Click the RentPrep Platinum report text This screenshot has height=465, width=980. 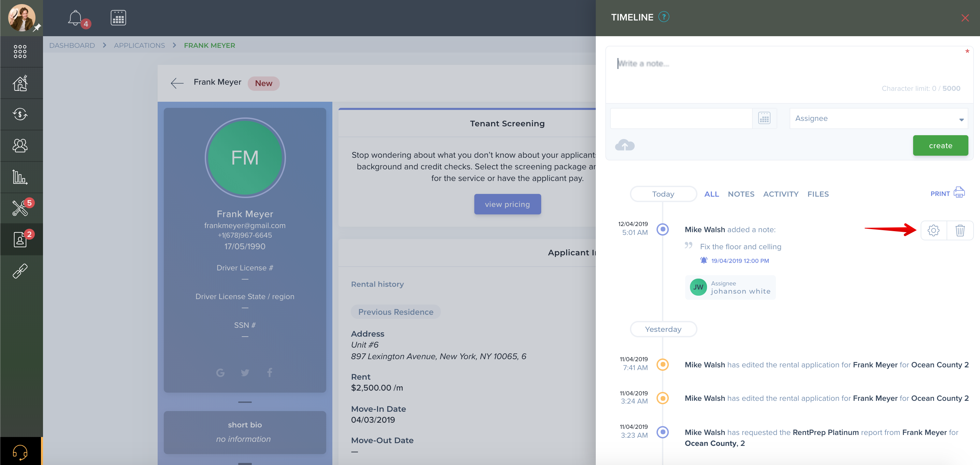pos(825,432)
